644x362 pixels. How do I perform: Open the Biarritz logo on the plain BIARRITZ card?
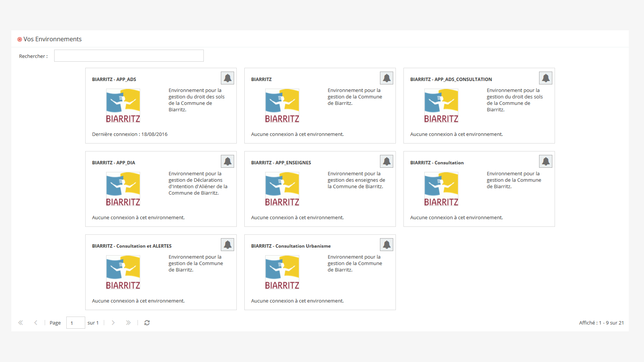click(x=282, y=106)
